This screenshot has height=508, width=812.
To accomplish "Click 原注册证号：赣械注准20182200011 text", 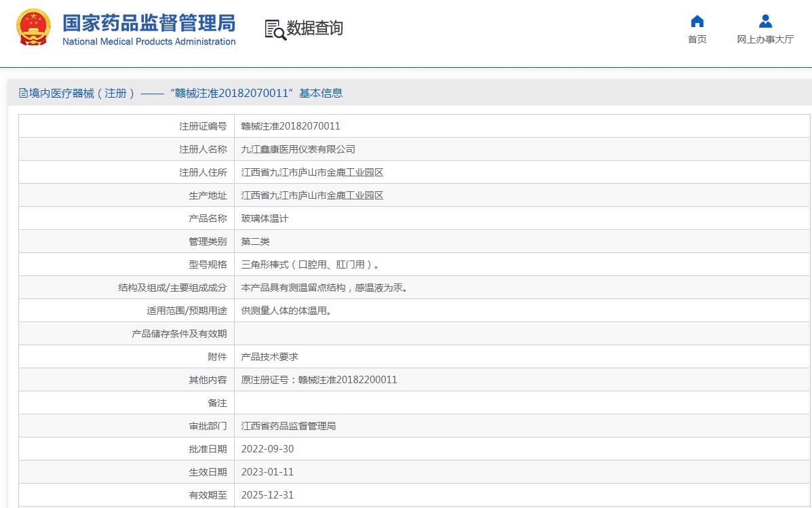I will [319, 380].
